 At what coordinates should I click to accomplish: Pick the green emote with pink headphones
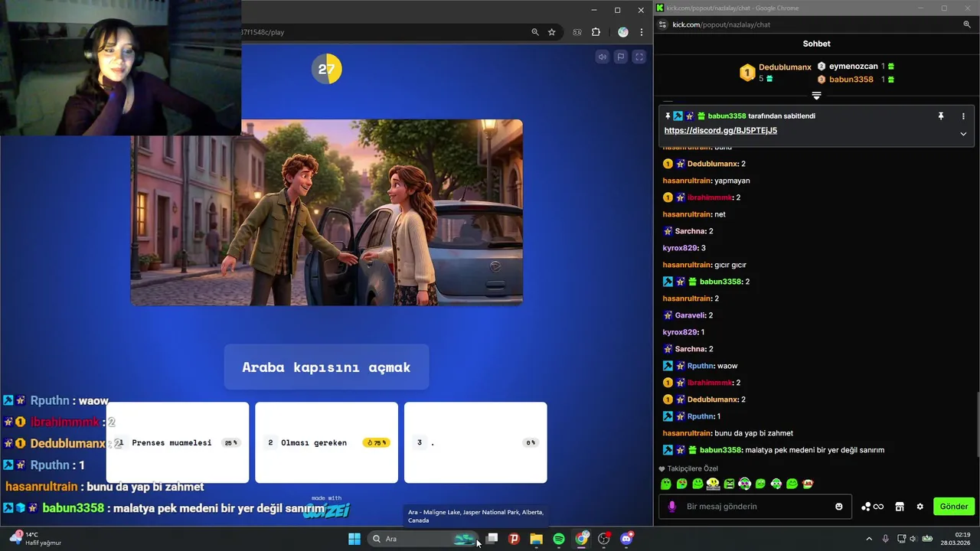pyautogui.click(x=744, y=484)
